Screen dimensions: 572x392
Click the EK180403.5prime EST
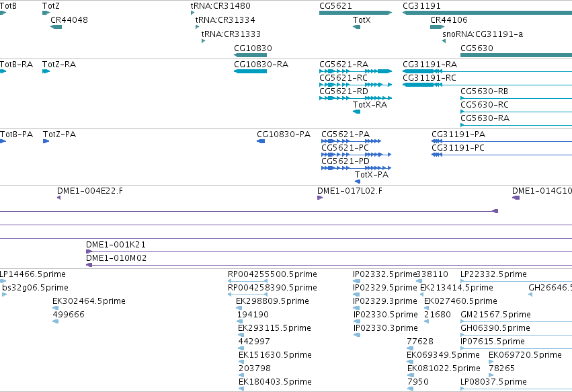241,389
